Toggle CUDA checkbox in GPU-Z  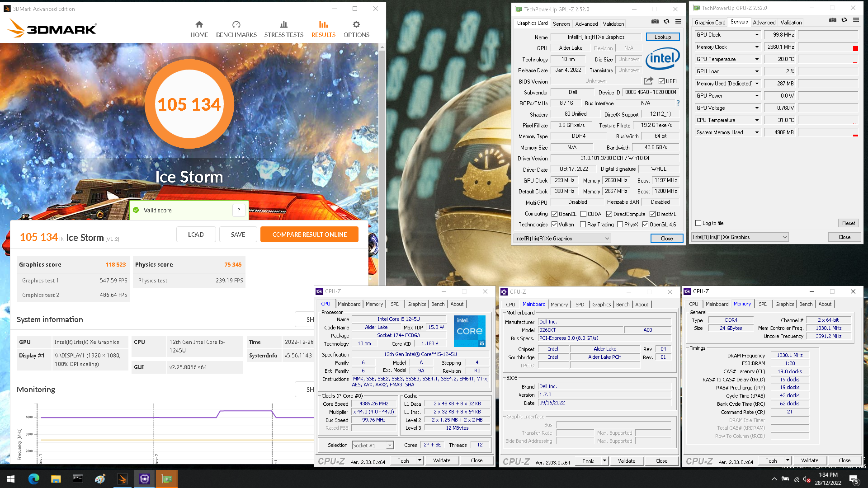[583, 214]
